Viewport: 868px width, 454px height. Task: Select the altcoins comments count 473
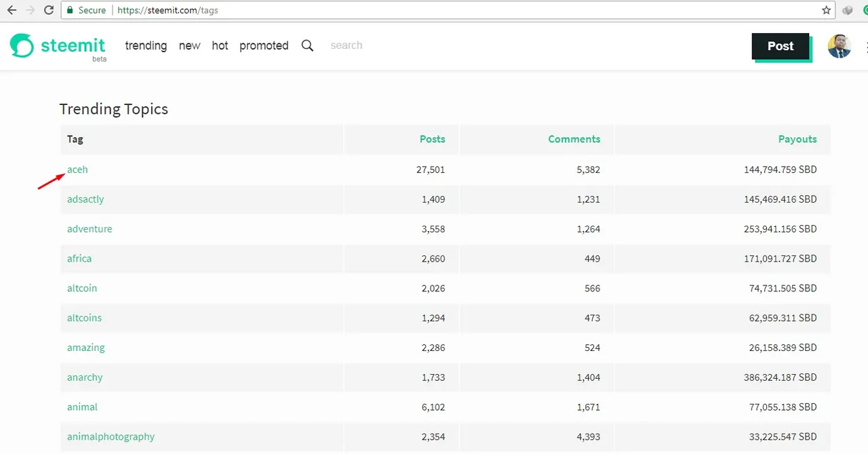tap(592, 318)
